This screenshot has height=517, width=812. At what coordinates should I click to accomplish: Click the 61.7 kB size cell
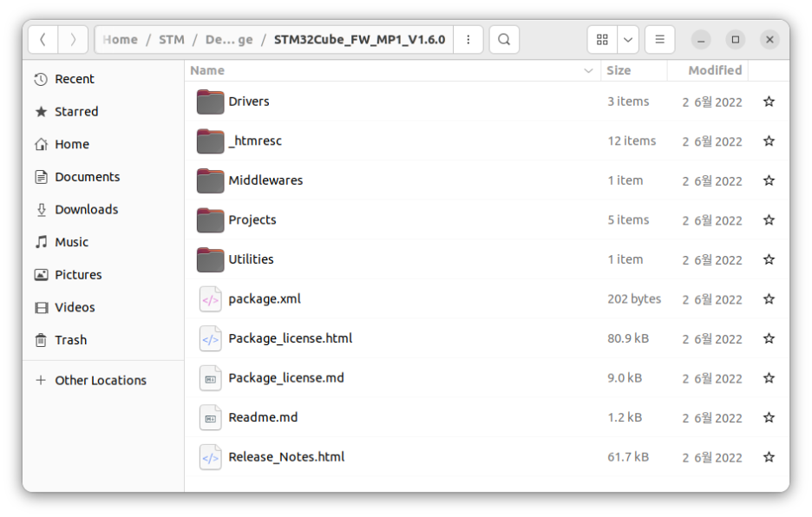[628, 457]
